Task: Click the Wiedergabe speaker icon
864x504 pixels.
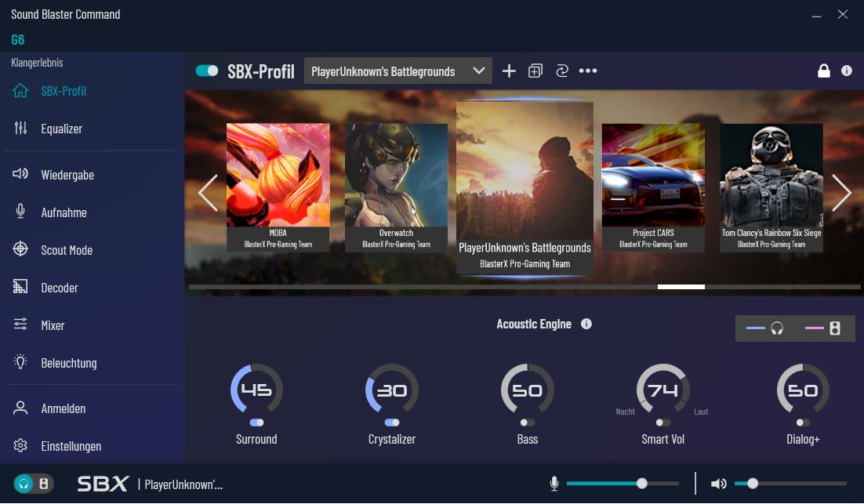Action: tap(20, 174)
